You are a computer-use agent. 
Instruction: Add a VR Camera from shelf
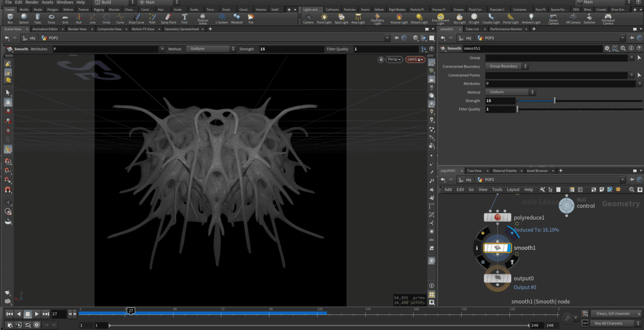pos(573,19)
